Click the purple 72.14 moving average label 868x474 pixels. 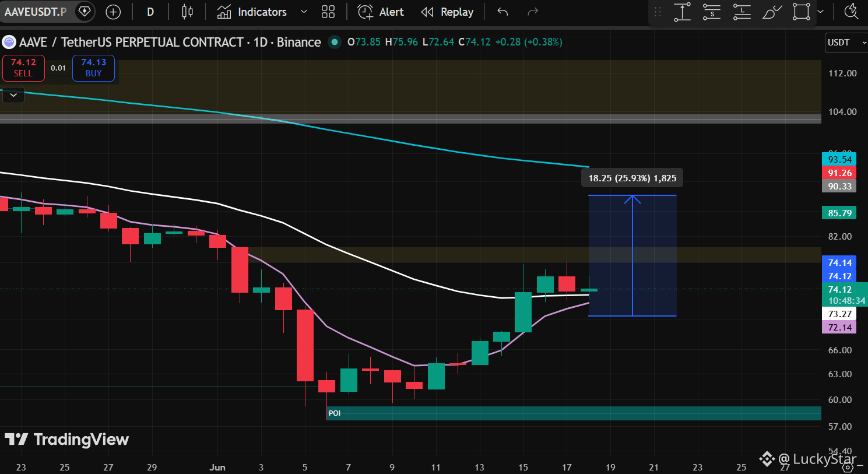click(x=839, y=328)
